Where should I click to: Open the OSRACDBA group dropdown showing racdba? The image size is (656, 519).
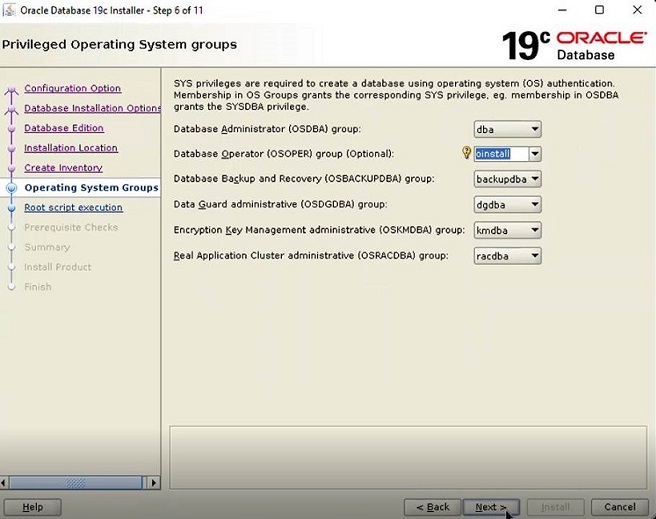(507, 256)
